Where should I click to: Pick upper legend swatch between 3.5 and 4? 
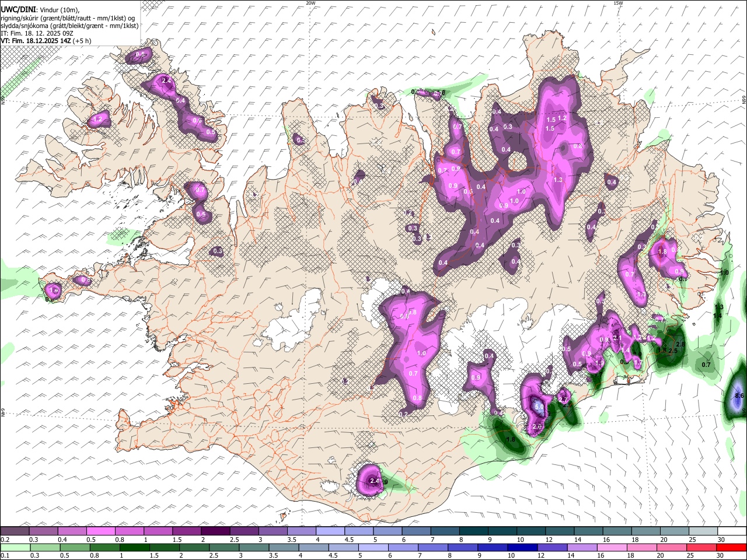click(x=301, y=531)
